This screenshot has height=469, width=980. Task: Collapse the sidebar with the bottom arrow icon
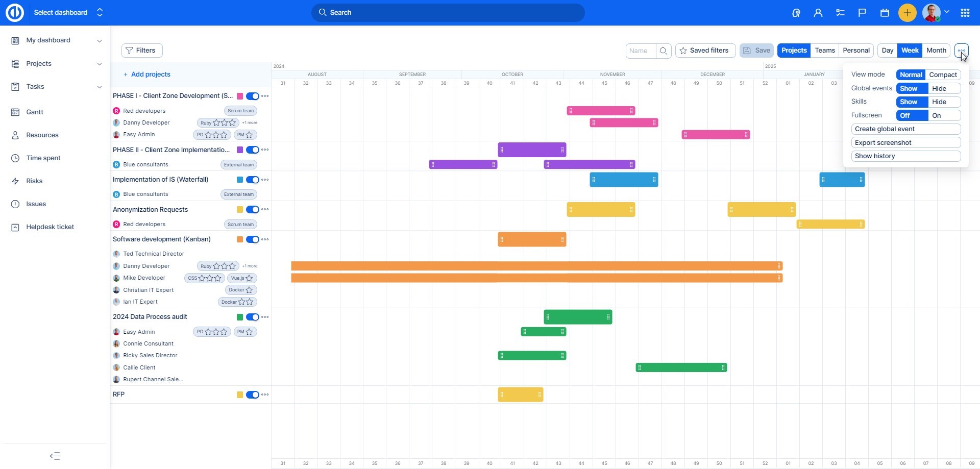click(x=55, y=456)
